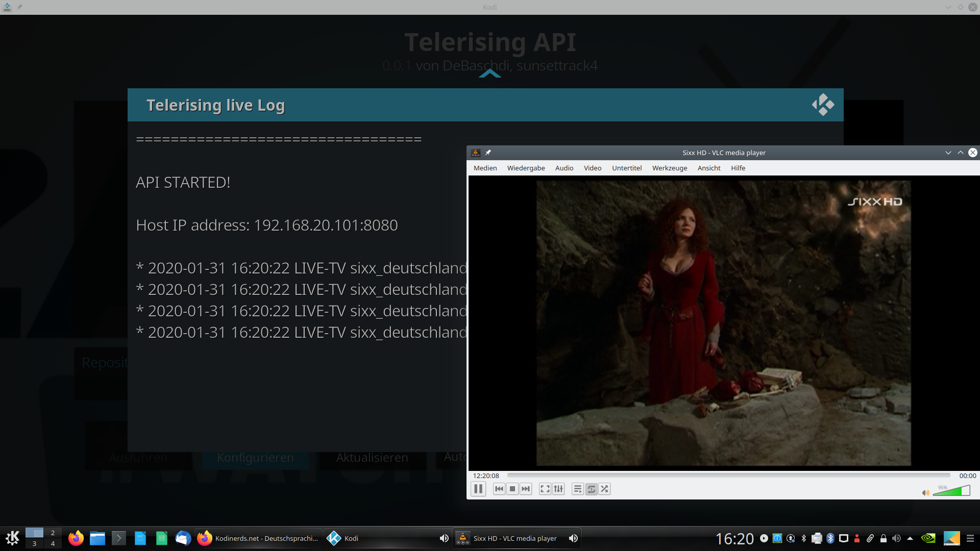Open the blue Bluetooth tray icon

pos(830,538)
